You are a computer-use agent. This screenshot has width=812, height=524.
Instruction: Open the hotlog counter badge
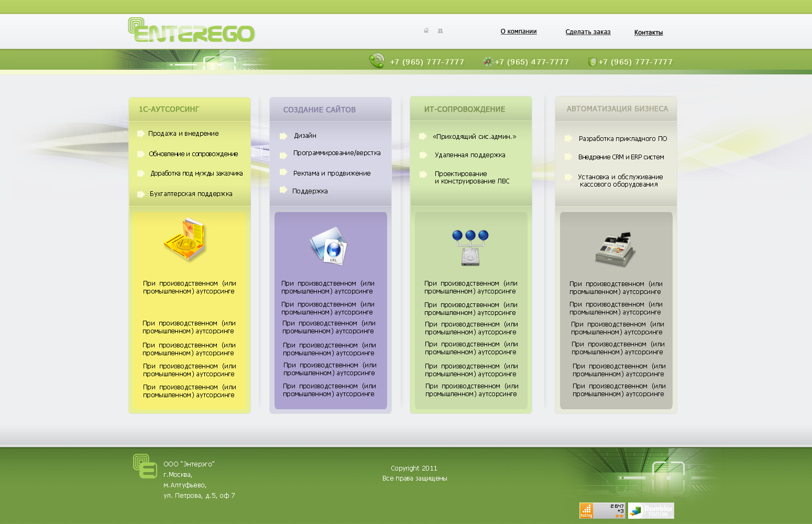(602, 510)
